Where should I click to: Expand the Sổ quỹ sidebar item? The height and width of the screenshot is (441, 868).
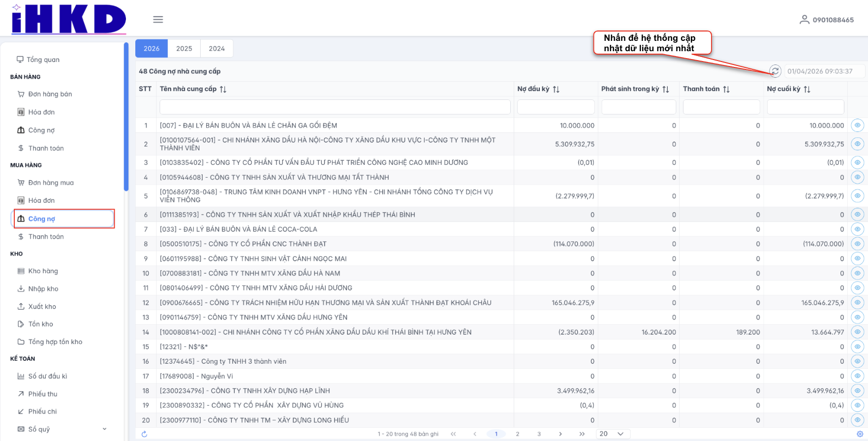104,429
